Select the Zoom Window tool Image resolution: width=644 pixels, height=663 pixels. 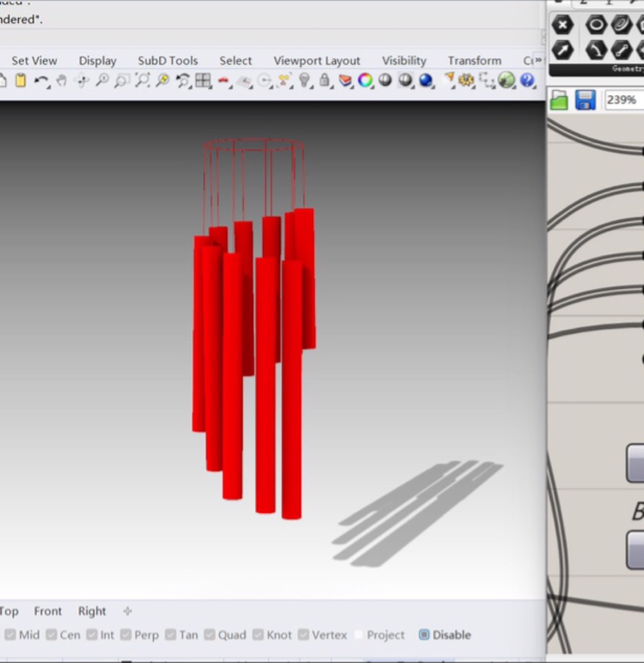(x=122, y=80)
